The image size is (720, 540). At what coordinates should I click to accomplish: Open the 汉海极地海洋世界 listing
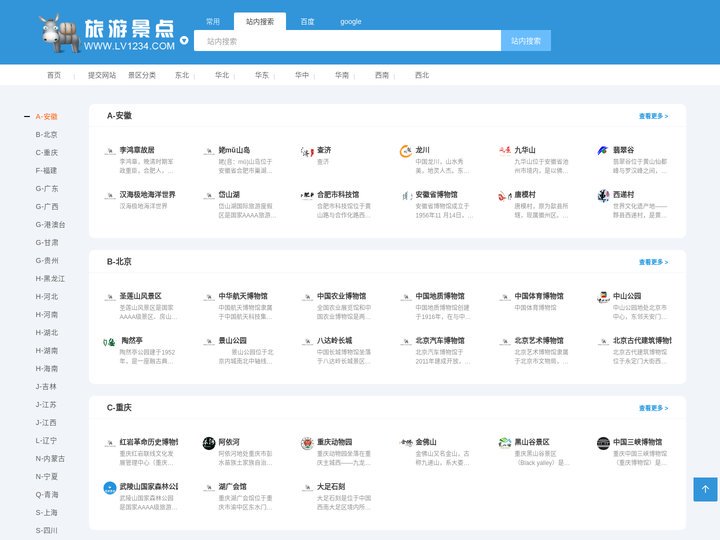click(x=147, y=195)
